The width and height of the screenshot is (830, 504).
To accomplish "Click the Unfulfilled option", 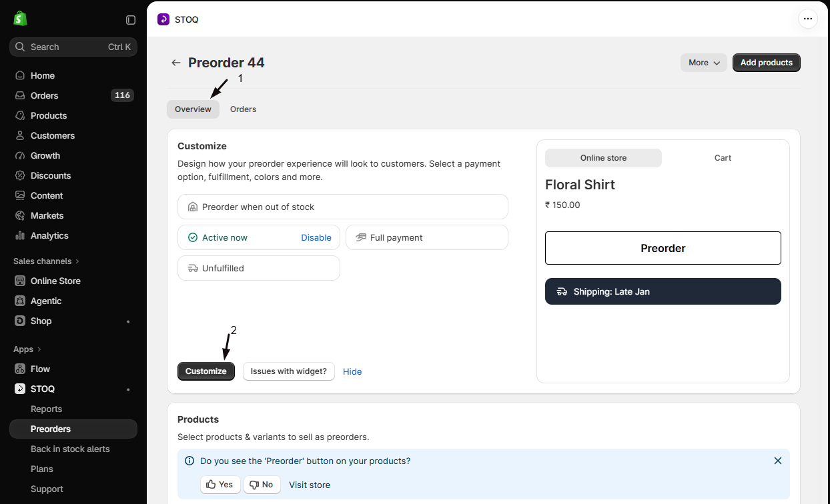I will point(259,268).
